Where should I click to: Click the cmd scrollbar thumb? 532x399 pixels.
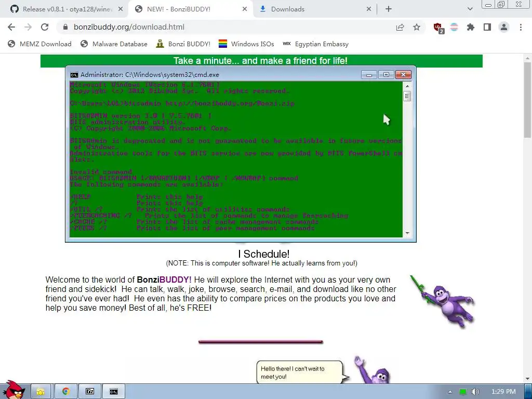pos(407,96)
